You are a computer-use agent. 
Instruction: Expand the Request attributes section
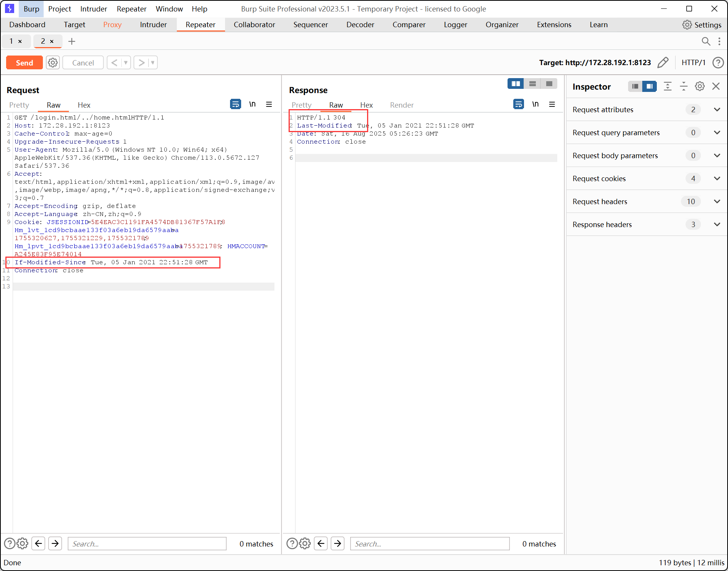click(646, 110)
